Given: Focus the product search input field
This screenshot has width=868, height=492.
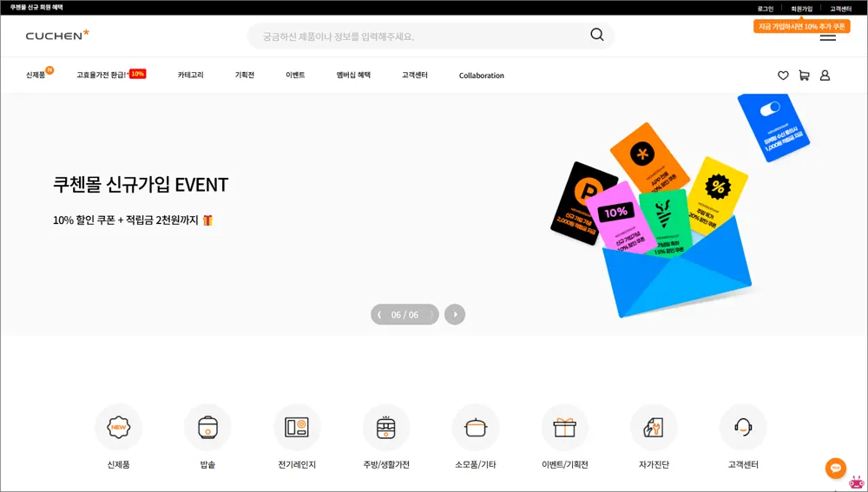Looking at the screenshot, I should [417, 36].
